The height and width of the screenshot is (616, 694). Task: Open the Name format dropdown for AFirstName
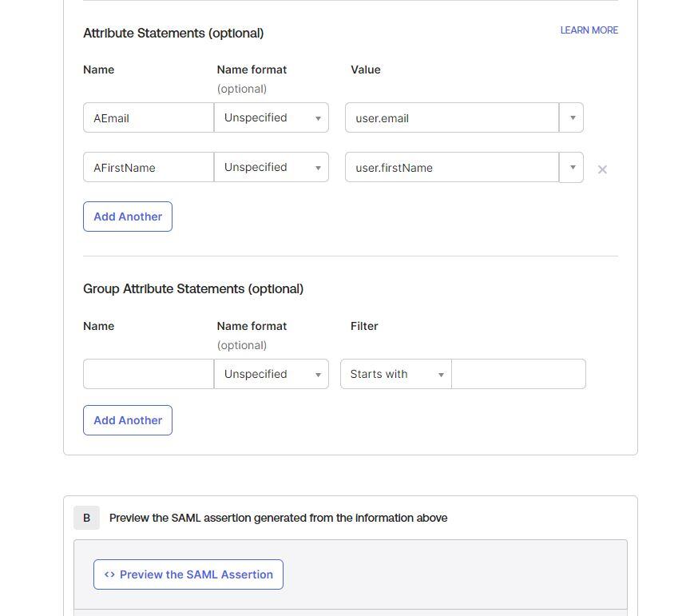[271, 167]
